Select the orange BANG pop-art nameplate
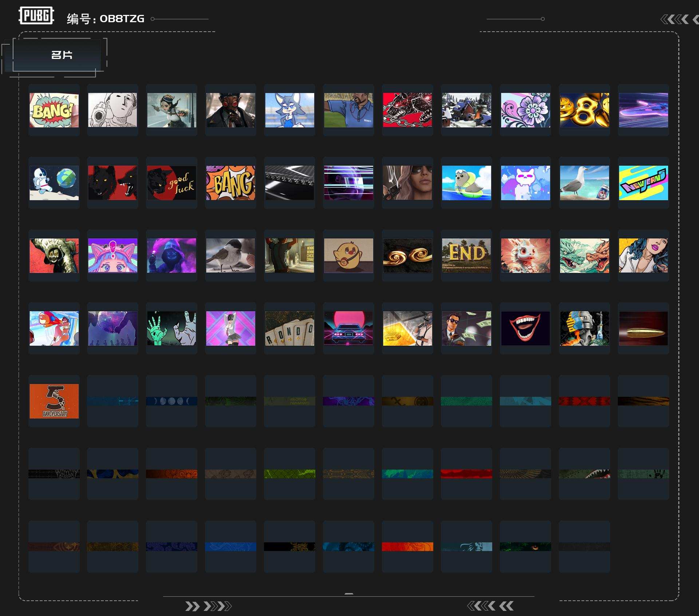Viewport: 699px width, 616px height. click(230, 183)
